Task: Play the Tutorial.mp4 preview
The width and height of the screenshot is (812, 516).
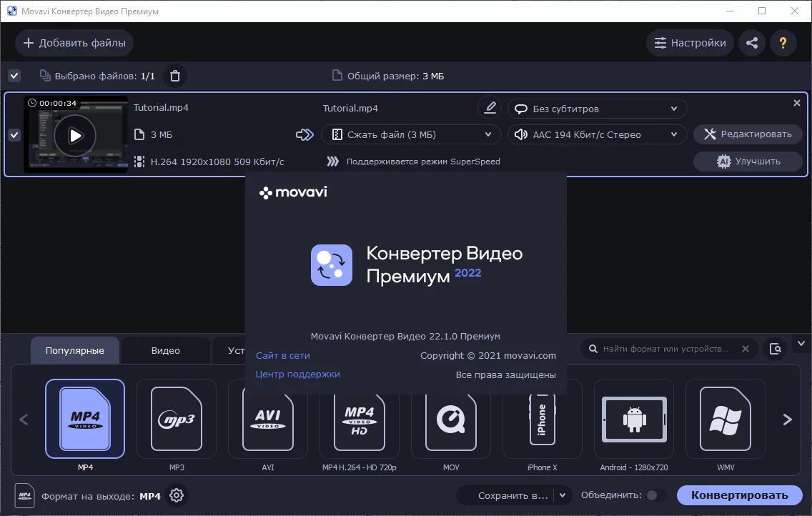Action: point(75,136)
